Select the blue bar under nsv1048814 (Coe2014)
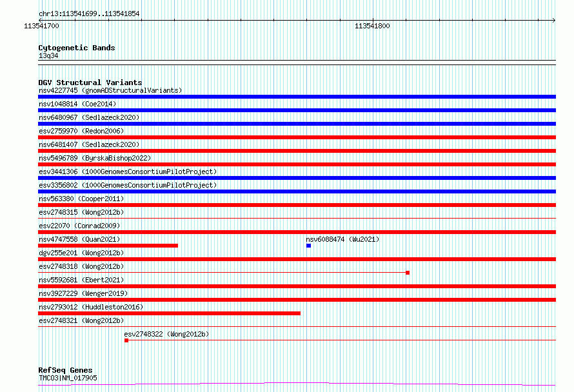The height and width of the screenshot is (392, 574). pos(297,110)
